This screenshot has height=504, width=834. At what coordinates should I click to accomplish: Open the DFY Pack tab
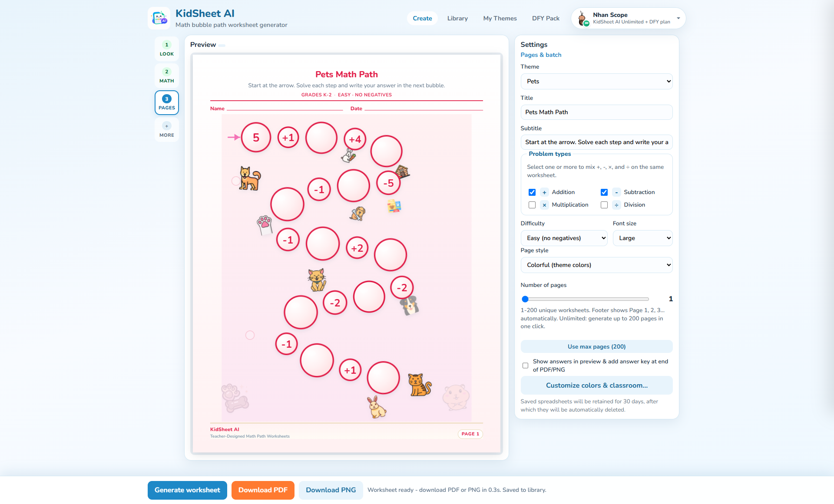(x=546, y=18)
